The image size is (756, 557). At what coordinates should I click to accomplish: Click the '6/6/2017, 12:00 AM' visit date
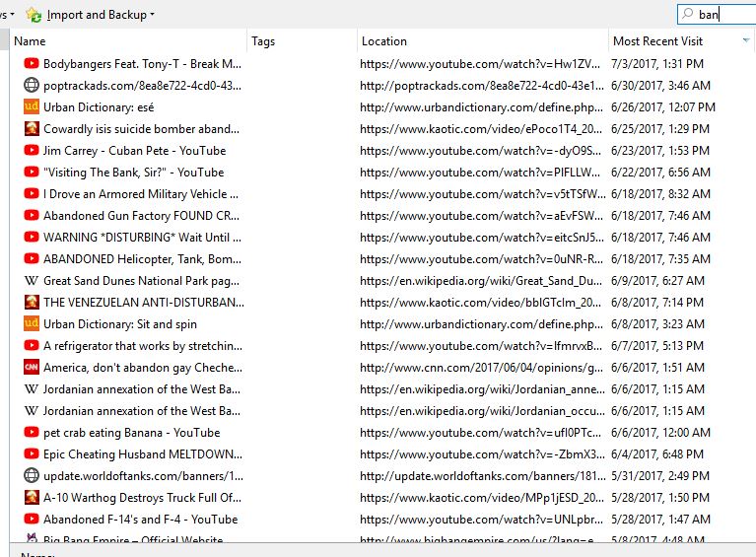[660, 433]
